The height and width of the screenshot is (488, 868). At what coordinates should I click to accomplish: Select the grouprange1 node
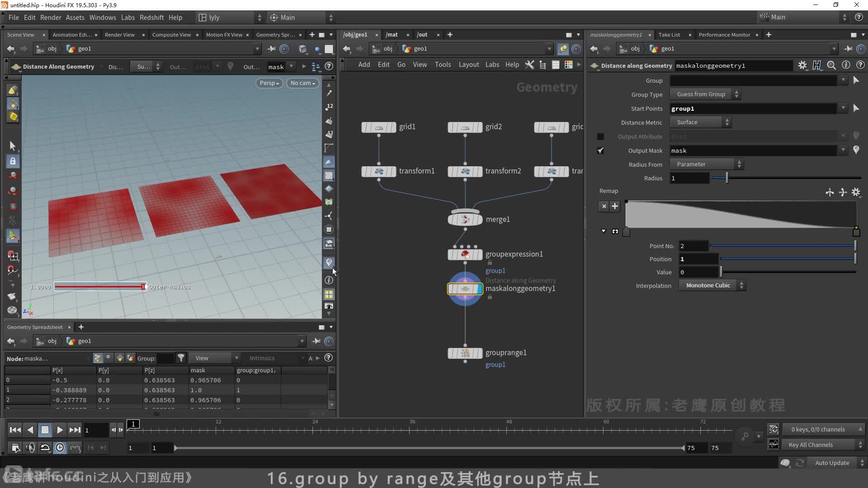point(465,353)
